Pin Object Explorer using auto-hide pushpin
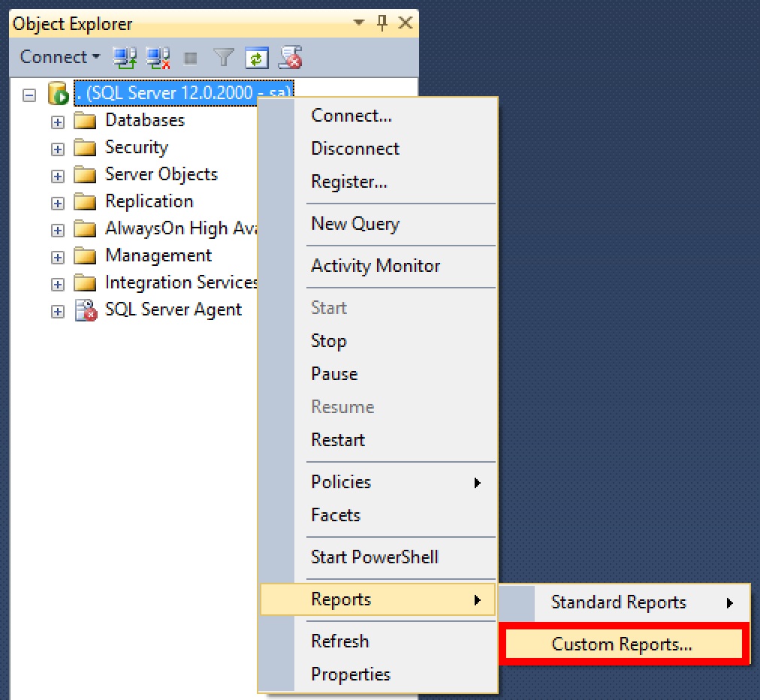760x700 pixels. pyautogui.click(x=382, y=23)
